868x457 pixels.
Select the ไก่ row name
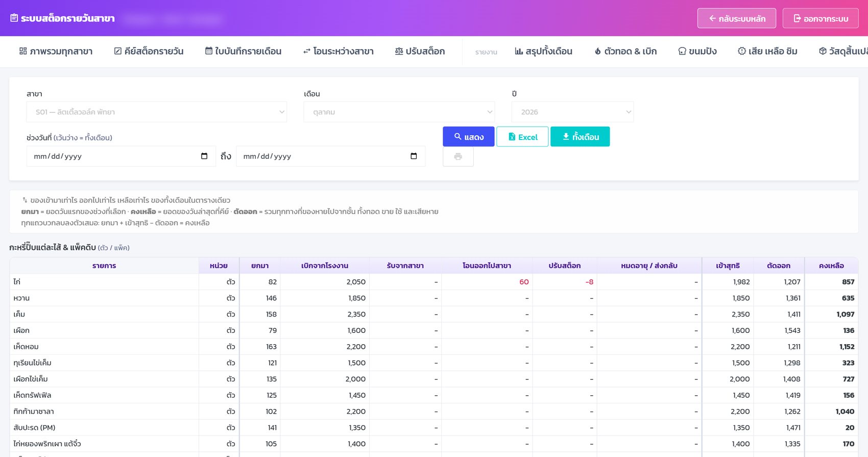(17, 282)
